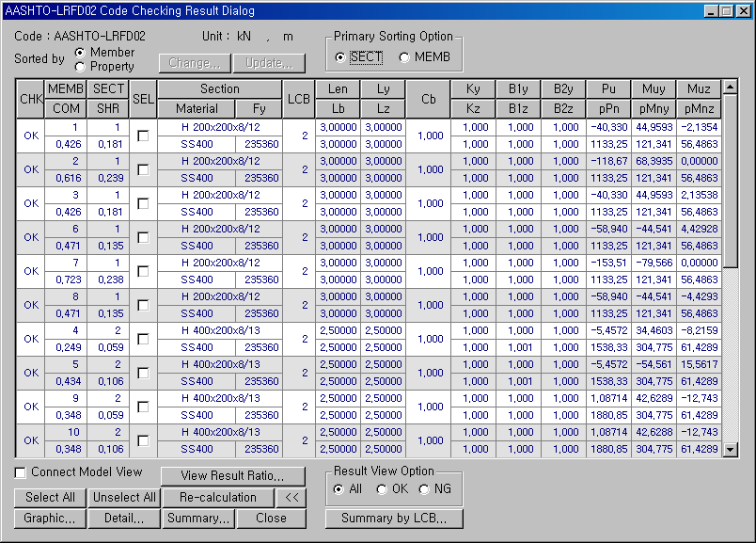Click the table scrollbar up arrow
Viewport: 756px width, 543px height.
731,88
